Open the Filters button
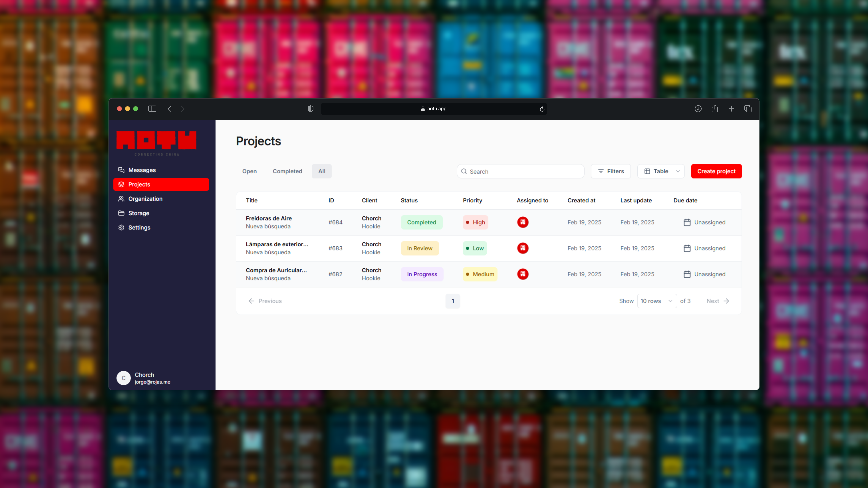The image size is (868, 488). click(x=611, y=171)
